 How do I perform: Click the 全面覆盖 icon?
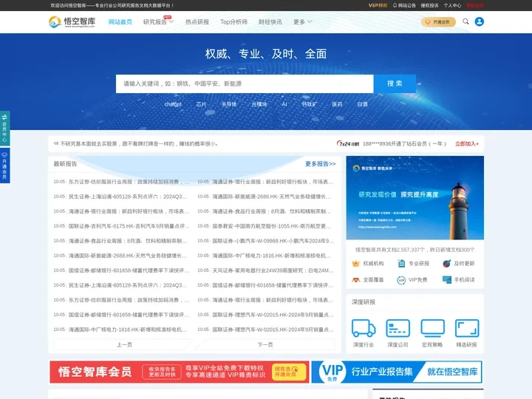click(x=355, y=280)
